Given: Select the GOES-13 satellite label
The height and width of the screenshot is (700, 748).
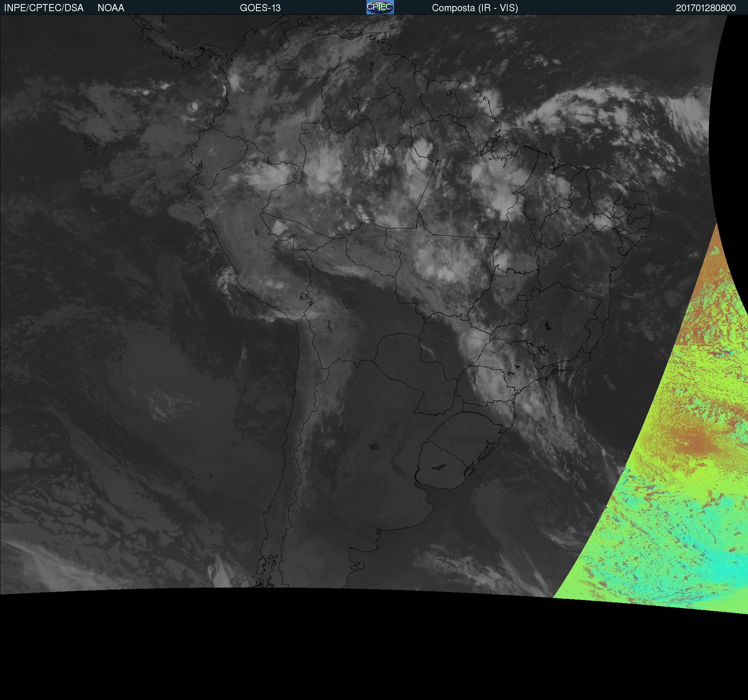Looking at the screenshot, I should 260,8.
